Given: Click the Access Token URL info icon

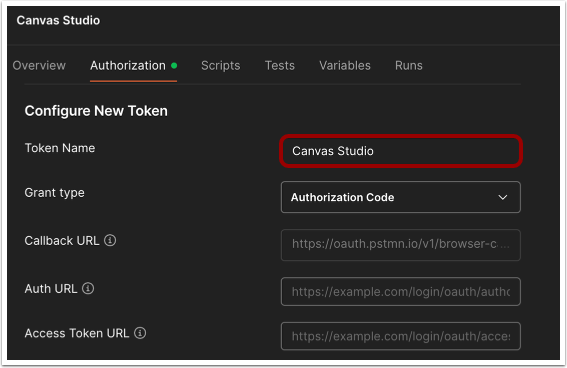Looking at the screenshot, I should point(140,333).
